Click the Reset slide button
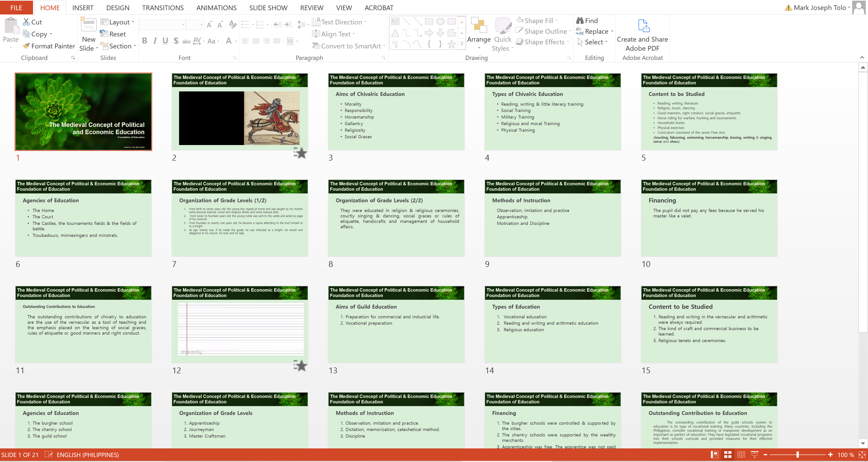This screenshot has width=868, height=462. click(113, 34)
